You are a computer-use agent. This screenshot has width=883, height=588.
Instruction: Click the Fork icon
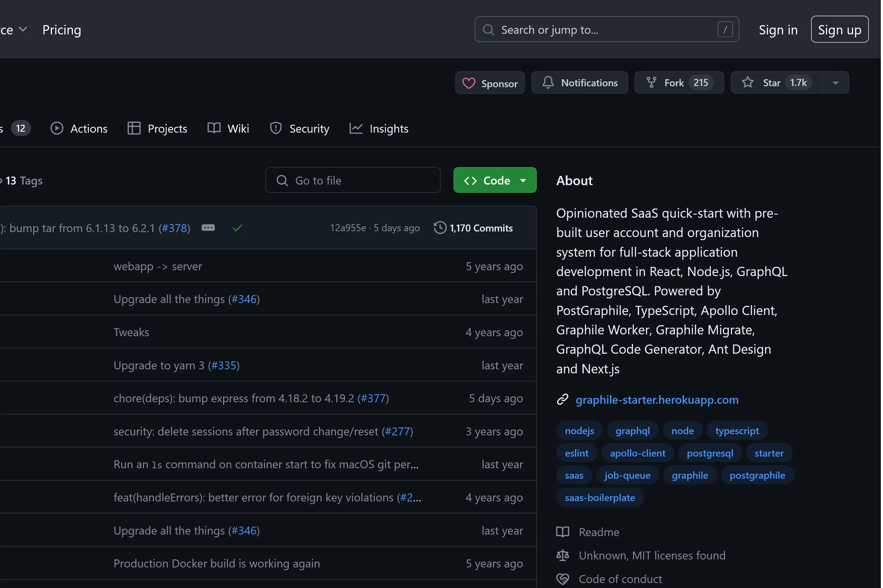652,83
